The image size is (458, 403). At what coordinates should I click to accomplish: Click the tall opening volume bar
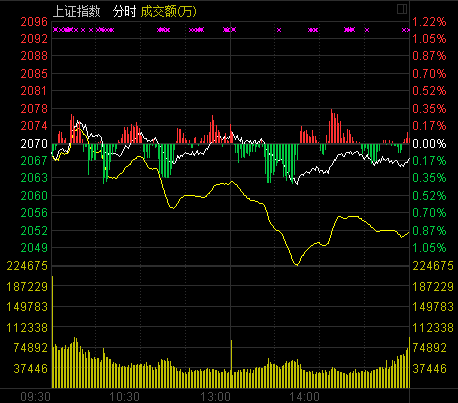pyautogui.click(x=52, y=332)
